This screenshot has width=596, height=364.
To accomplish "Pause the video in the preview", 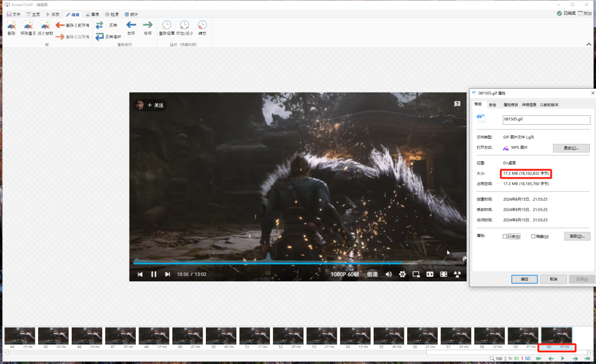I will click(x=153, y=274).
